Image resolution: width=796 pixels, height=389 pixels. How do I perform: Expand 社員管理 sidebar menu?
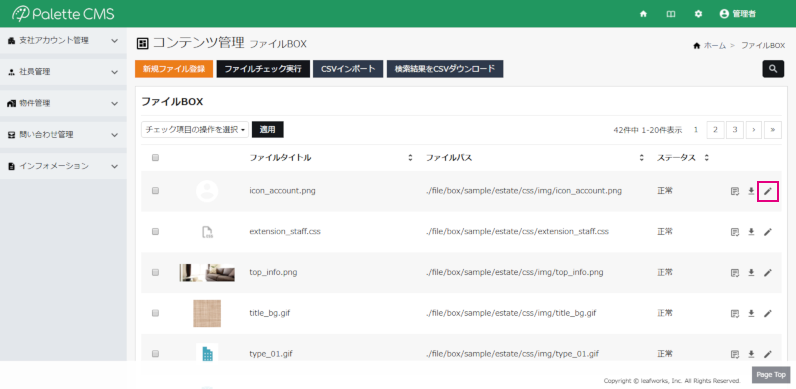(x=63, y=72)
